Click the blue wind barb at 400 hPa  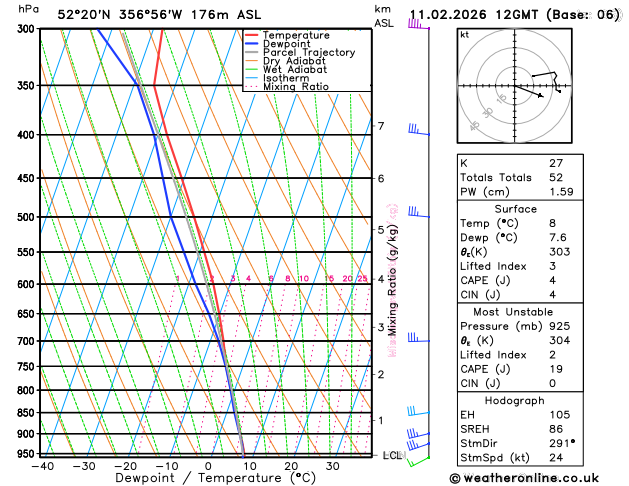[416, 130]
